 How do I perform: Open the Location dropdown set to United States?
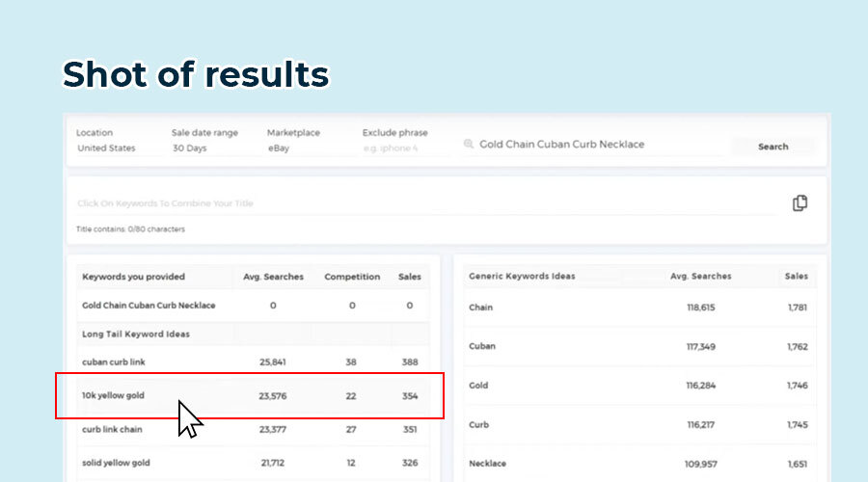coord(107,148)
